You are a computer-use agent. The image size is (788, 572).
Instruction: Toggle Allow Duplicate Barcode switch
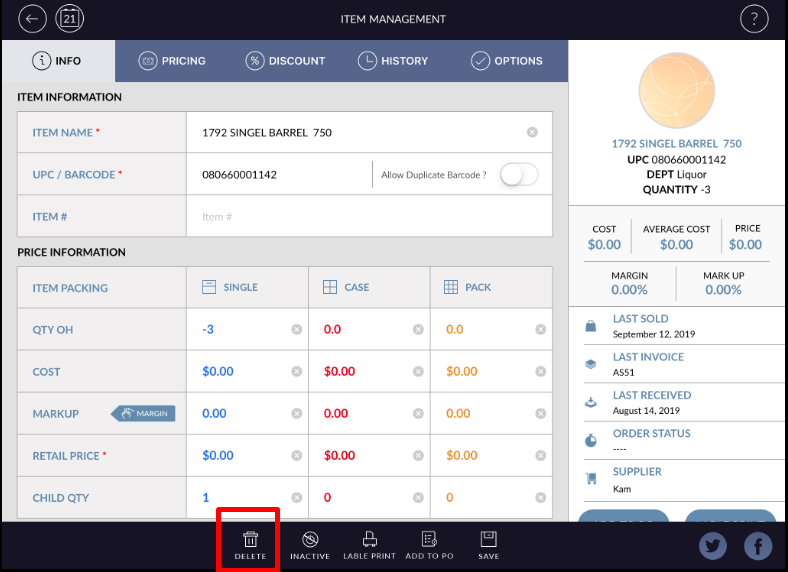pyautogui.click(x=519, y=175)
